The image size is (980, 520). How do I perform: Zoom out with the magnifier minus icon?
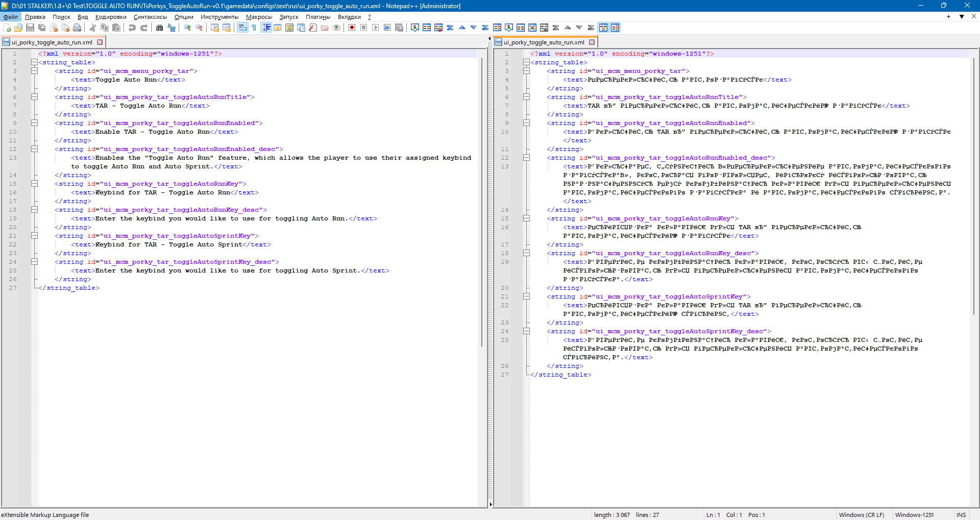tap(199, 28)
